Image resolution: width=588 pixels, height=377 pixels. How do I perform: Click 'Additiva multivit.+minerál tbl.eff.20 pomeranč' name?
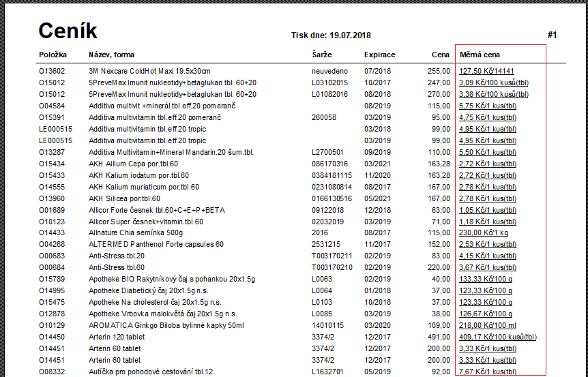(162, 106)
